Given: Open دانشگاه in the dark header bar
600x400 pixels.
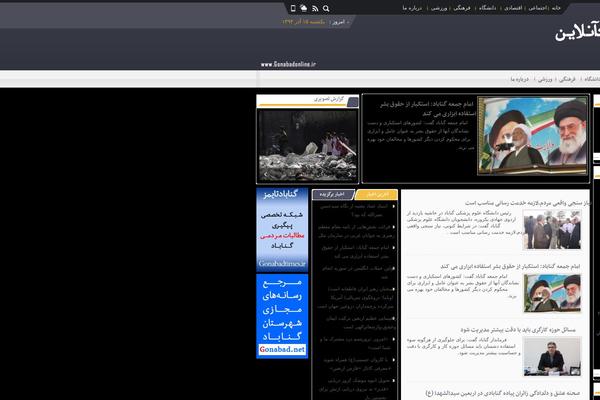Looking at the screenshot, I should 488,8.
